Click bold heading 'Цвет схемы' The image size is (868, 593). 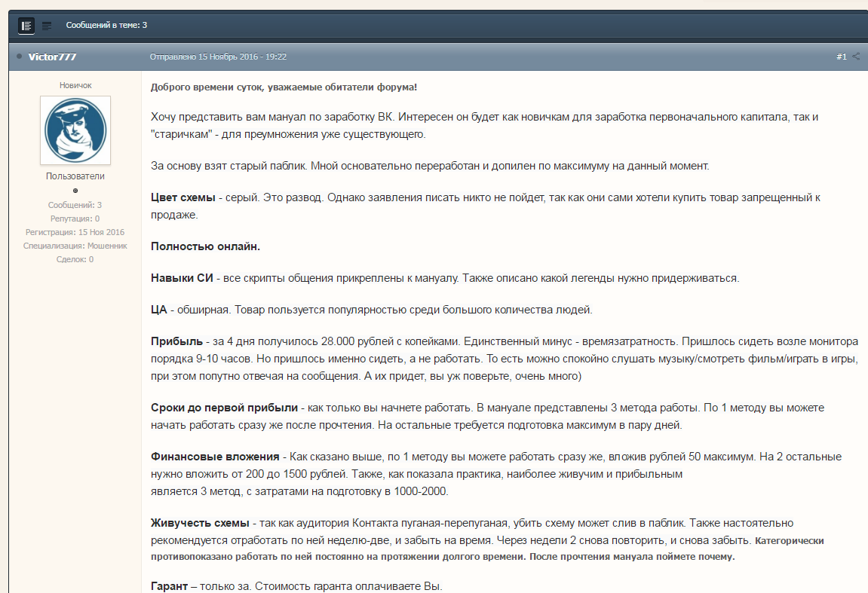pos(183,197)
